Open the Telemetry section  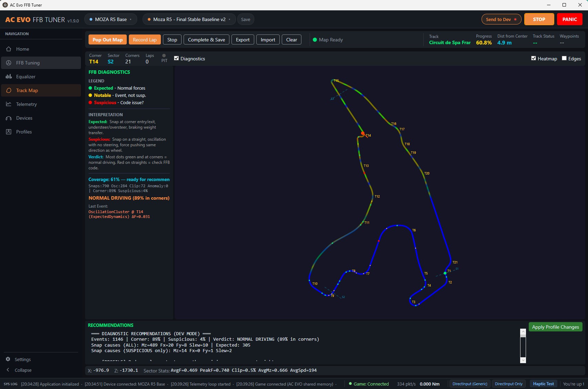coord(41,104)
